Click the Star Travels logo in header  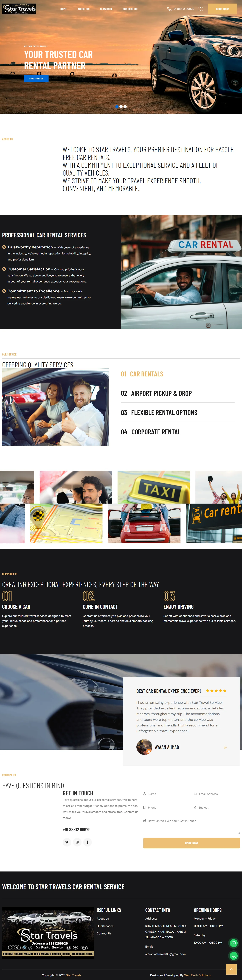pos(19,9)
